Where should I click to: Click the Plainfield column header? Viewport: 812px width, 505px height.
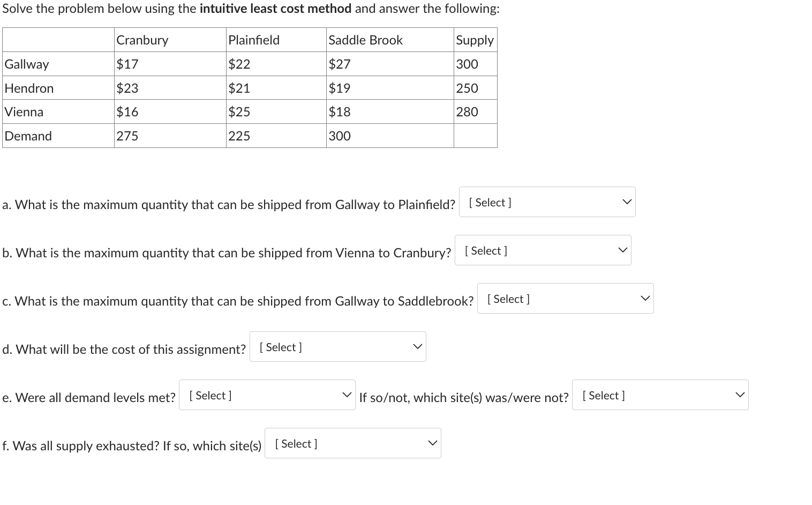pyautogui.click(x=254, y=40)
